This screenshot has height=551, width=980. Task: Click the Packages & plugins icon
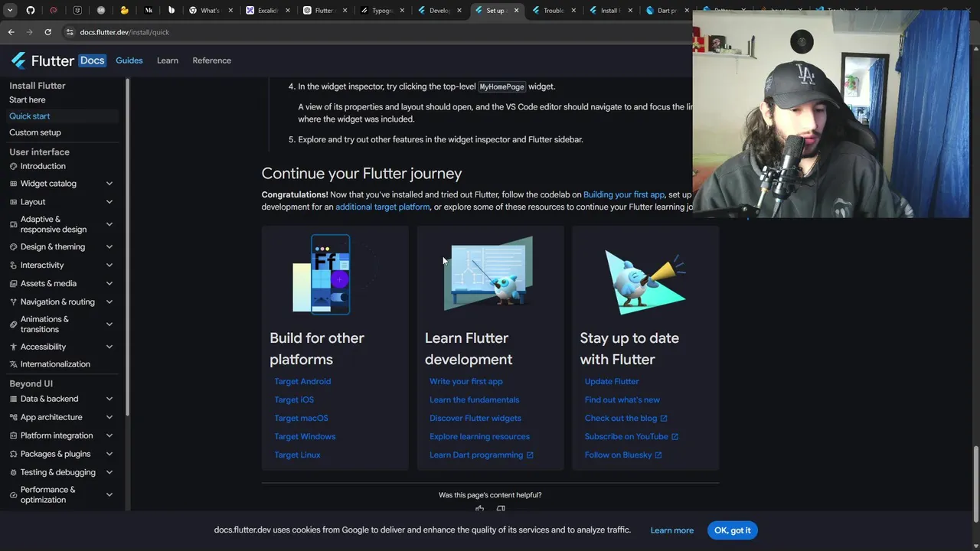click(13, 454)
